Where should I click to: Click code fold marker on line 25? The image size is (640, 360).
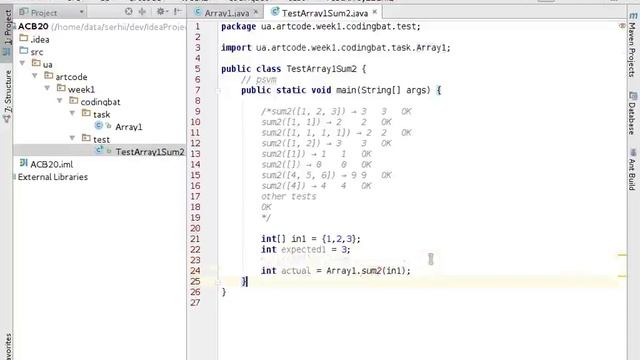click(x=218, y=282)
